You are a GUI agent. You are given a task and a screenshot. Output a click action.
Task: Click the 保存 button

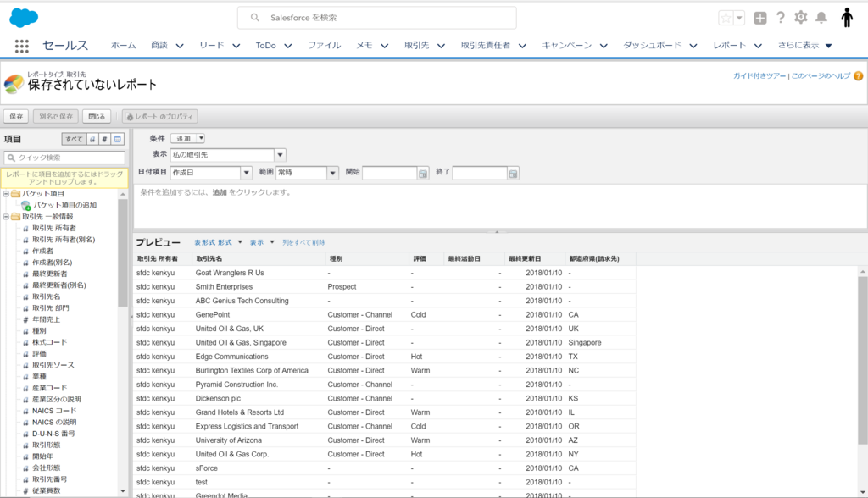16,117
